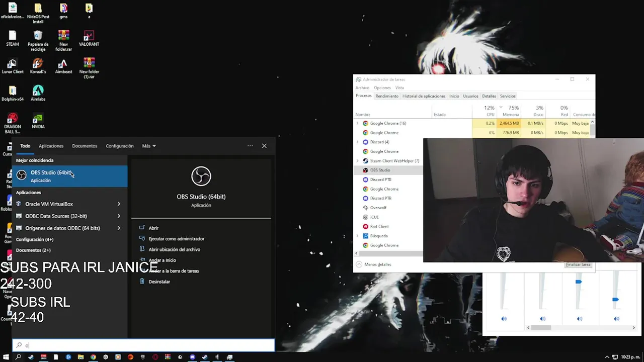Screen dimensions: 644x362
Task: Select OBS Studio (64bit) best match result
Action: coord(70,176)
